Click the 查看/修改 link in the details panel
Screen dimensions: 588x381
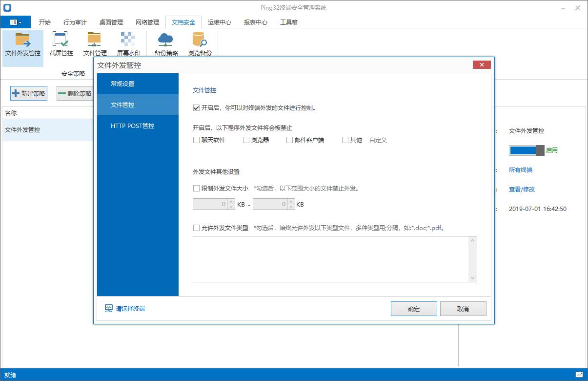coord(522,190)
